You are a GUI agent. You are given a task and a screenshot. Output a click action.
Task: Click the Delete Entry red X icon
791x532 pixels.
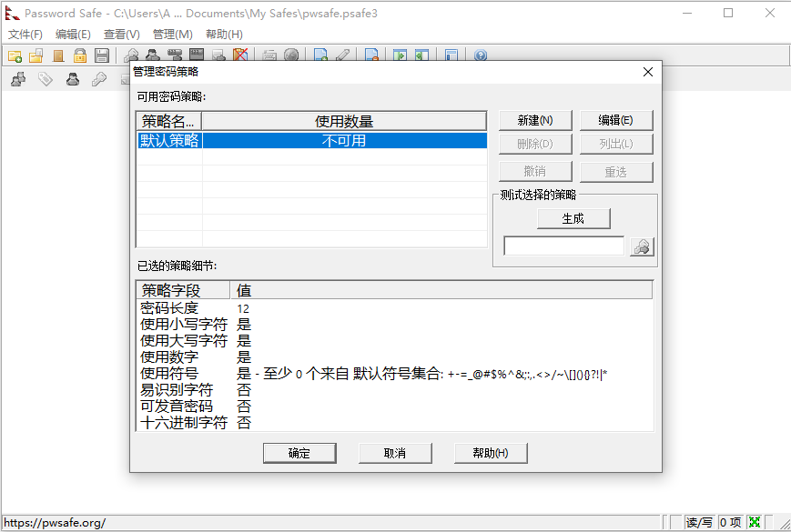pyautogui.click(x=370, y=55)
